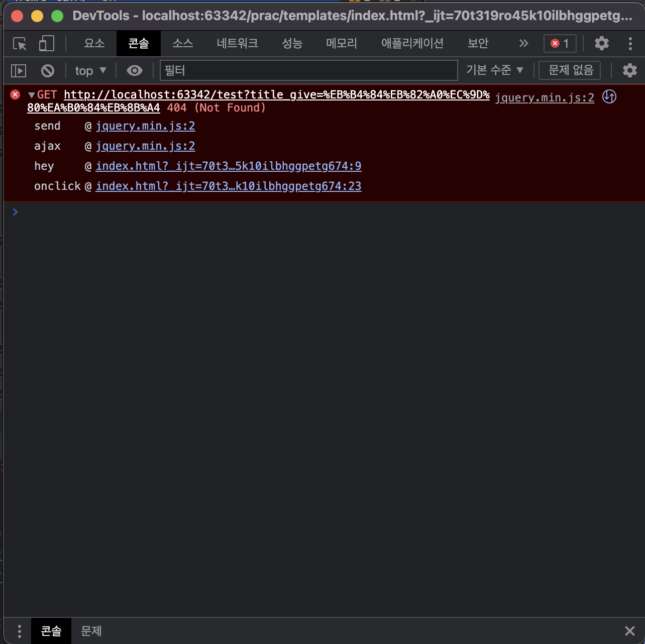
Task: Click the 404 (Not Found) status text
Action: tap(217, 108)
